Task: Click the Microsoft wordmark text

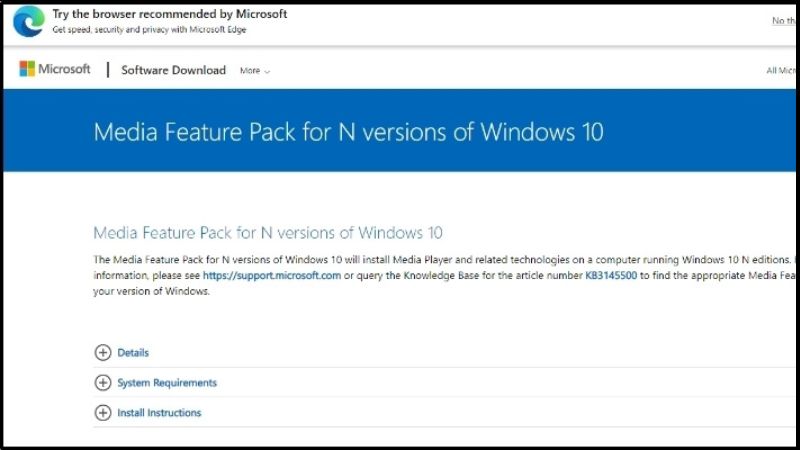Action: coord(64,69)
